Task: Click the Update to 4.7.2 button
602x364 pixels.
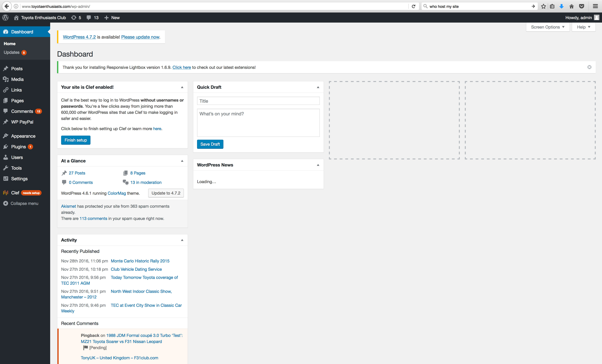Action: pyautogui.click(x=166, y=193)
